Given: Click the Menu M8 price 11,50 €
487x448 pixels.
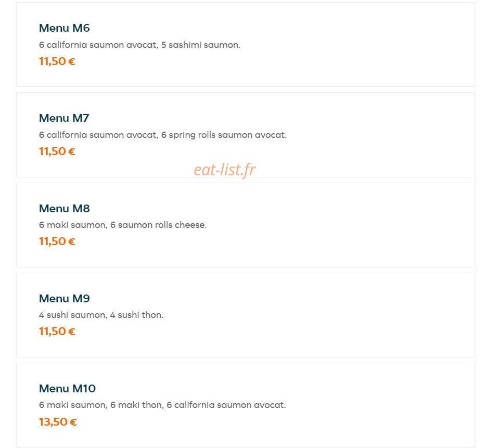Looking at the screenshot, I should [57, 241].
